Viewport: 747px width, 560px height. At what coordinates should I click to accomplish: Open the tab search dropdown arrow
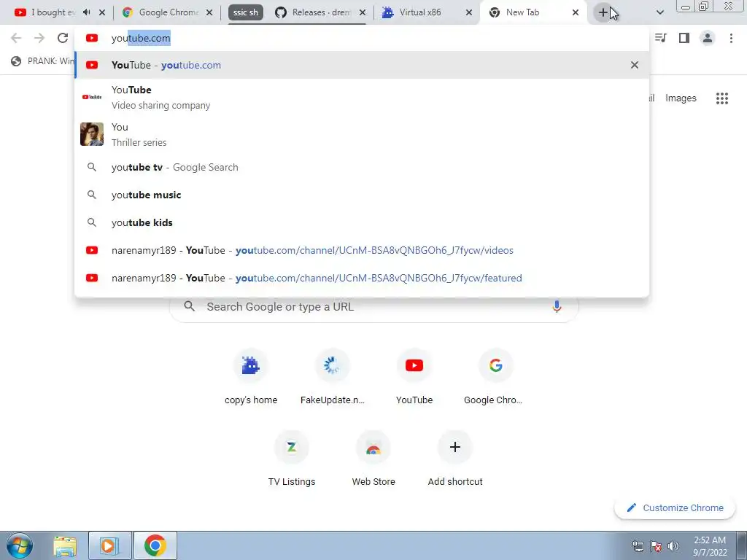[x=659, y=12]
